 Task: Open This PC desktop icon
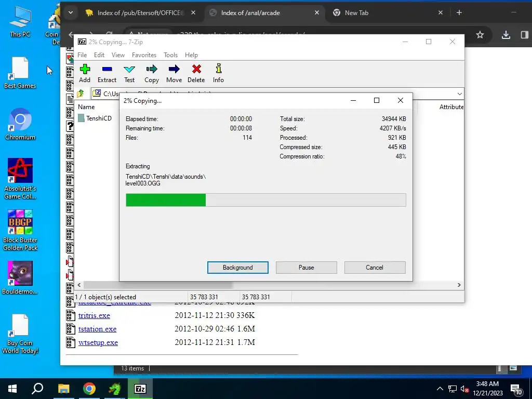pyautogui.click(x=20, y=21)
